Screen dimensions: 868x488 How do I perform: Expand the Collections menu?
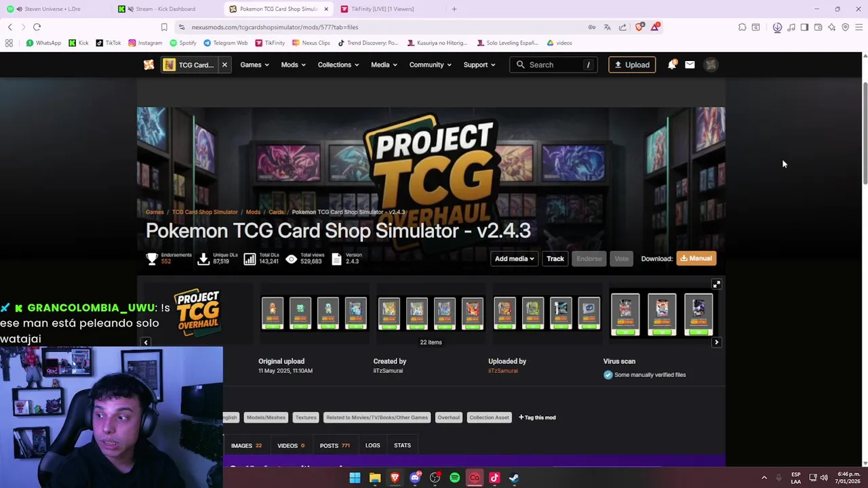[x=338, y=65]
